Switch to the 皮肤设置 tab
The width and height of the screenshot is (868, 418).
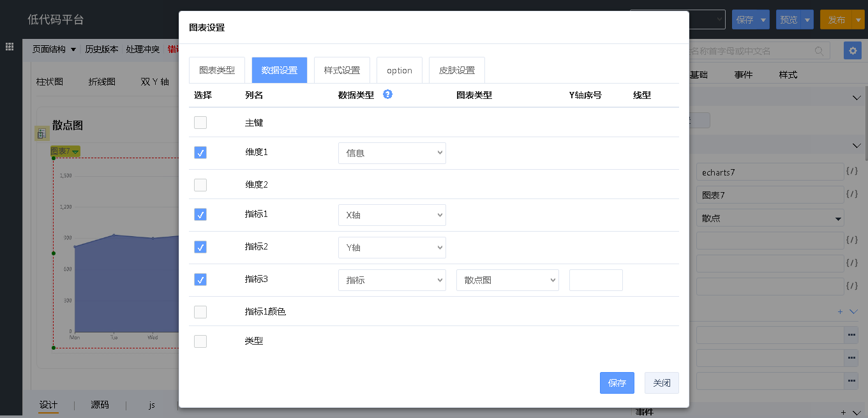457,70
